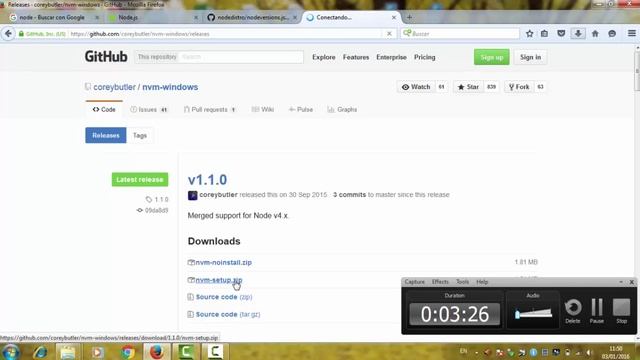640x360 pixels.
Task: Open the downloads arrow icon
Action: tap(578, 33)
